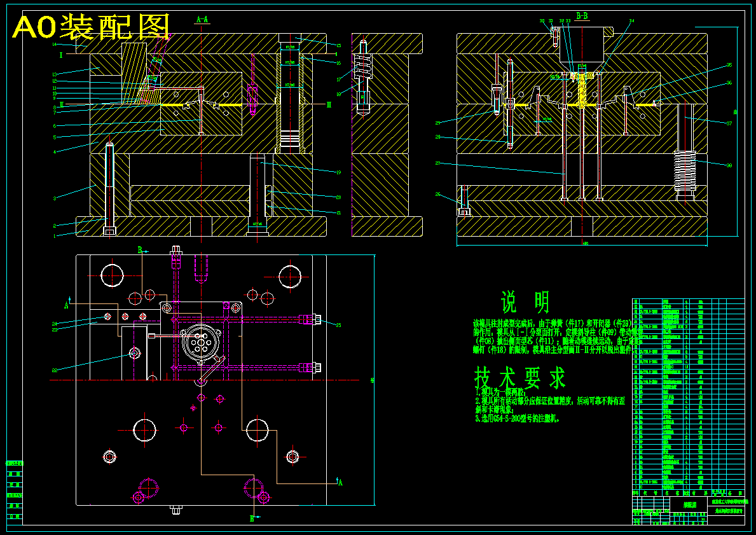
Task: Click part callout number 16 in section A-A
Action: [338, 63]
